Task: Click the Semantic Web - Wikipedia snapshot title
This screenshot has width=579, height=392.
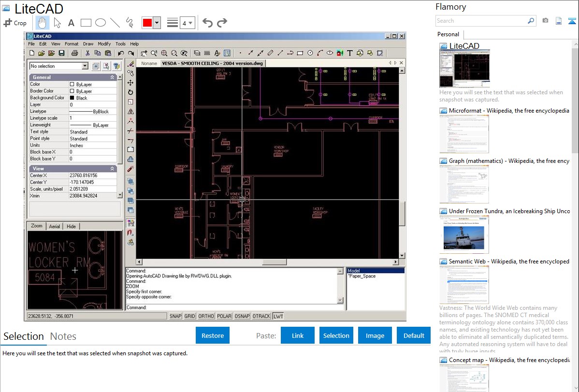Action: (x=509, y=261)
